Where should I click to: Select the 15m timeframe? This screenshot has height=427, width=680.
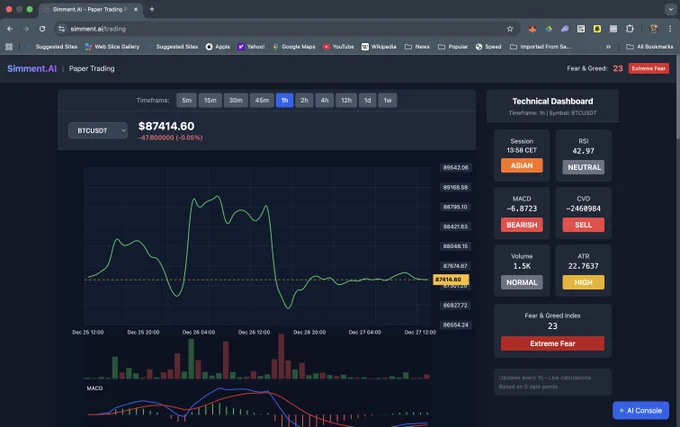tap(210, 100)
